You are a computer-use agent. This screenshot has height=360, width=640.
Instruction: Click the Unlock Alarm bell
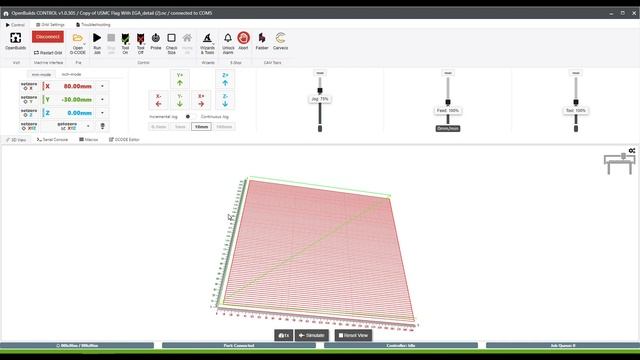coord(228,38)
